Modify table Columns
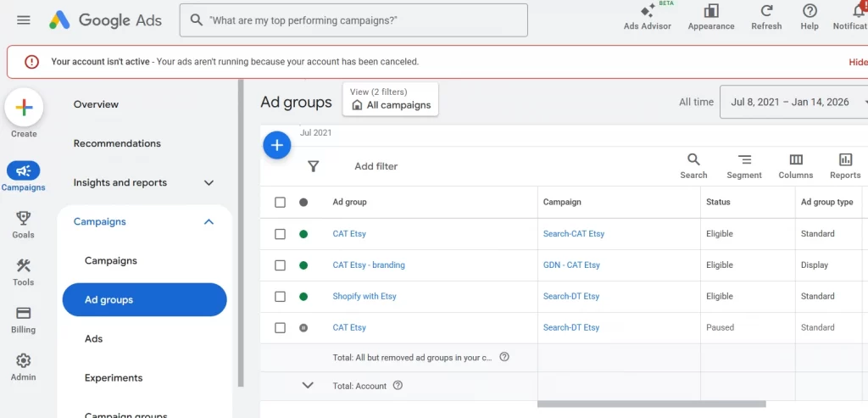This screenshot has width=868, height=418. [x=795, y=166]
